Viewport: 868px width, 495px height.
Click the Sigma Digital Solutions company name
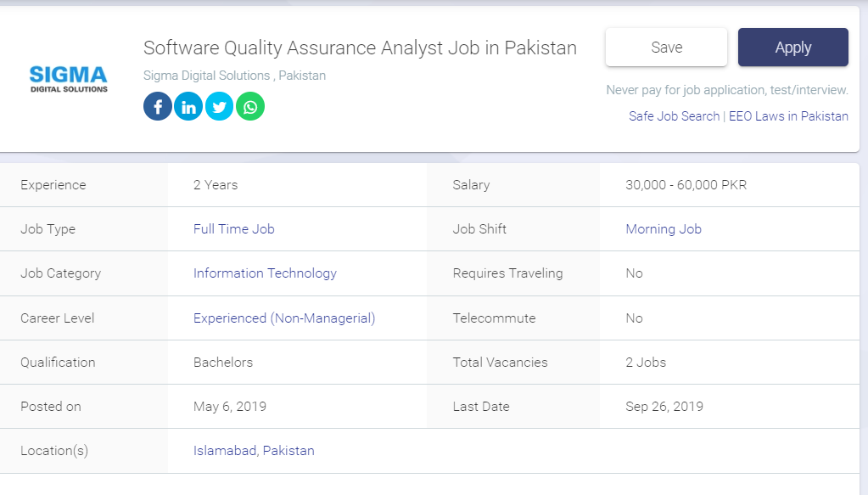[x=207, y=76]
